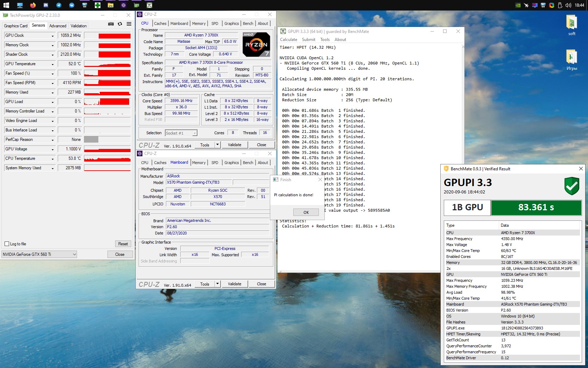Click the X570 Phantom Gaming-ITX/TB3 model field

(198, 182)
